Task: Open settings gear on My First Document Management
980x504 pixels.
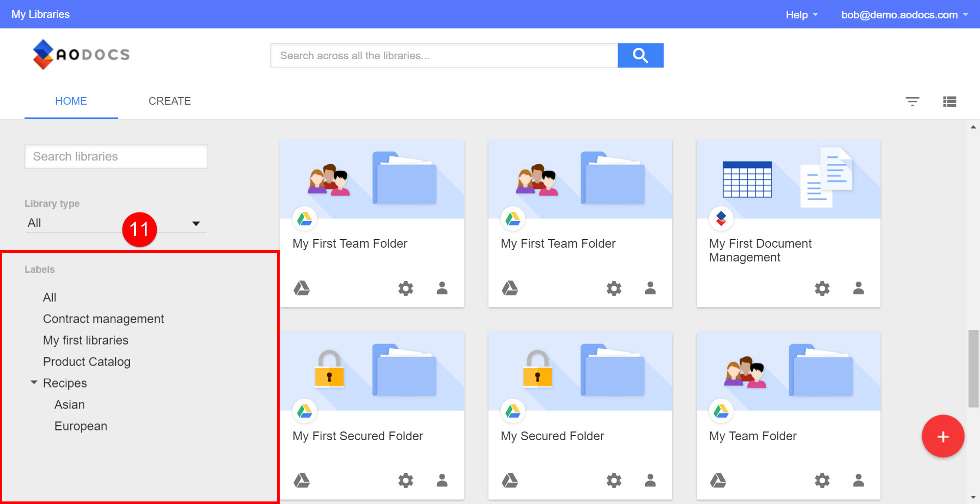Action: point(822,289)
